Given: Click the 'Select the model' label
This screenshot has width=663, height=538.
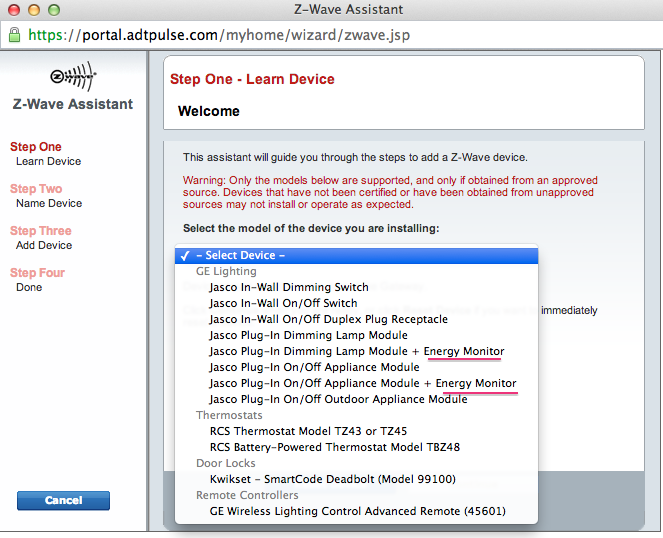Looking at the screenshot, I should click(311, 228).
